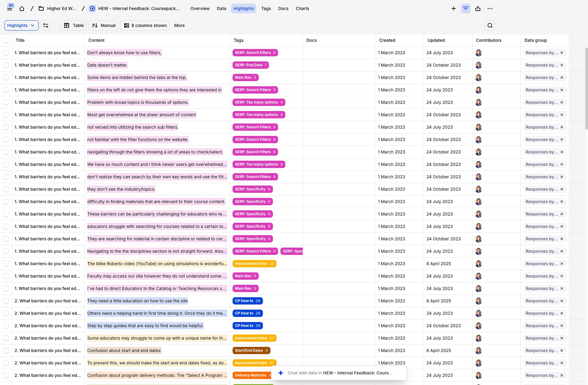The image size is (588, 385).
Task: Toggle the highlighted filter icon
Action: [x=466, y=8]
